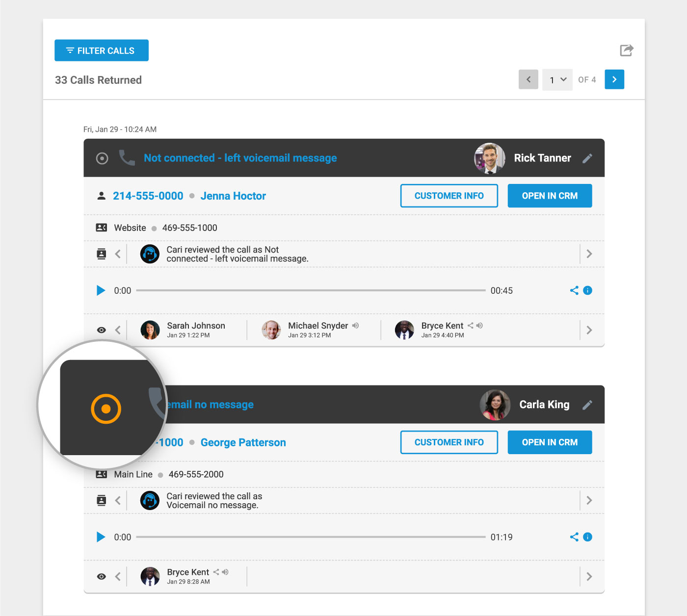Open Customer Info for George Patterson
Screen dimensions: 687x616
[449, 442]
